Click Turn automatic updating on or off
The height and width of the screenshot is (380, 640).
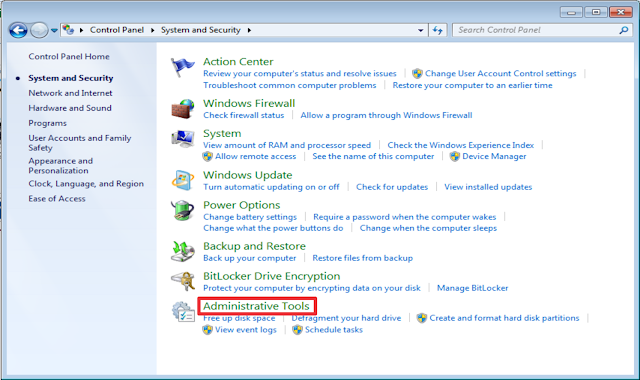point(271,187)
